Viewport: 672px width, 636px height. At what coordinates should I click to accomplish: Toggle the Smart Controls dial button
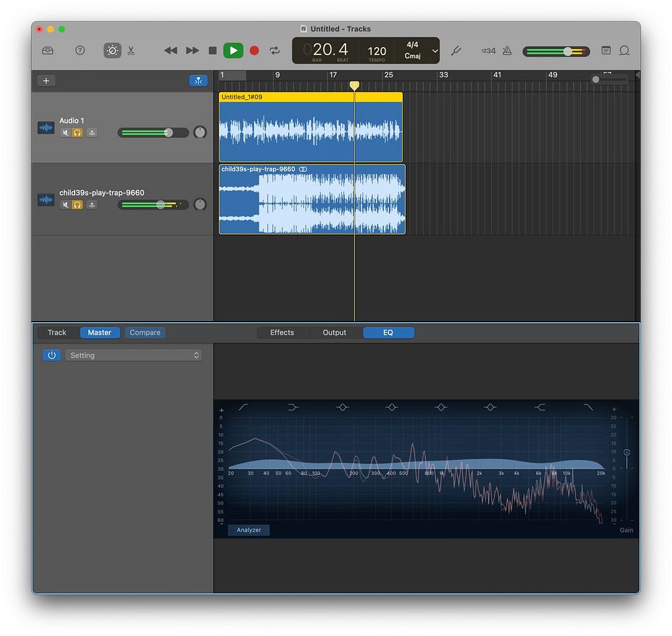tap(112, 50)
